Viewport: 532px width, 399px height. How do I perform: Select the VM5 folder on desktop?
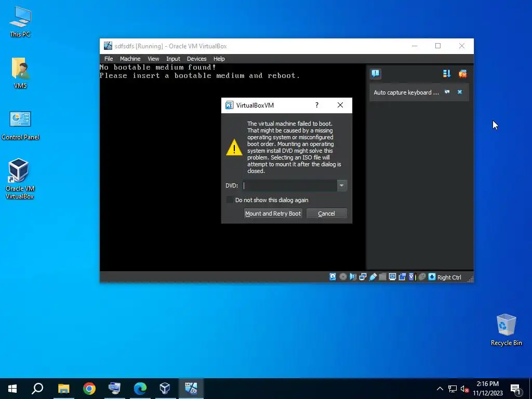20,73
